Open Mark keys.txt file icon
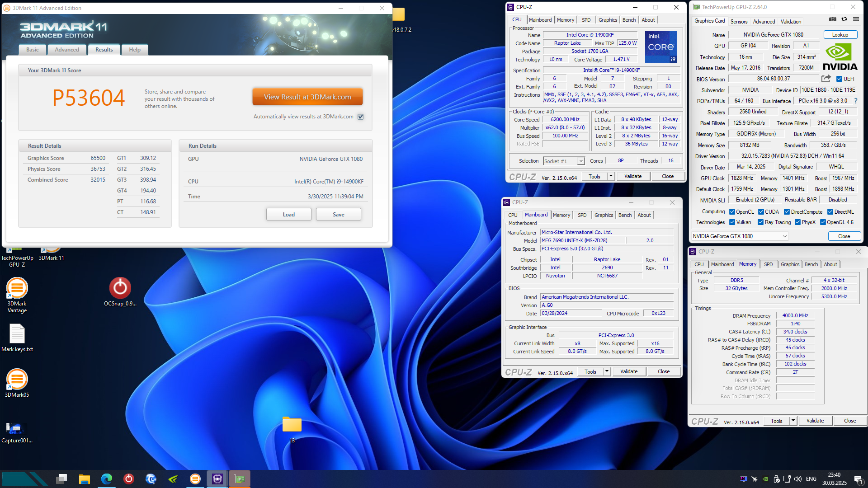This screenshot has width=868, height=488. coord(17,338)
